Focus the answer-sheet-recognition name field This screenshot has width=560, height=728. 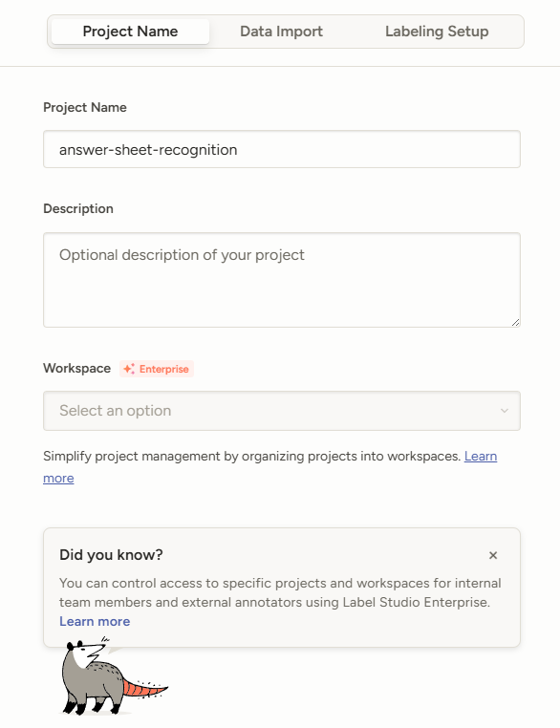pos(282,149)
